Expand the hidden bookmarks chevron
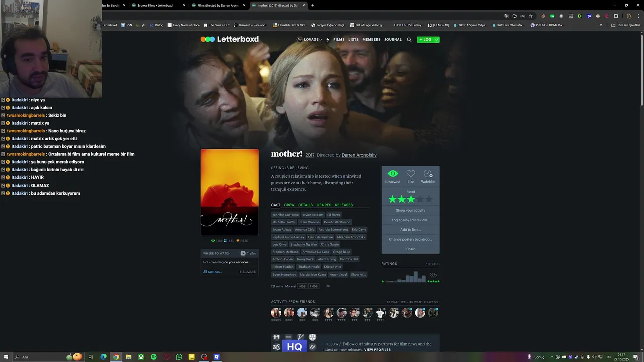This screenshot has width=644, height=362. pos(601,25)
